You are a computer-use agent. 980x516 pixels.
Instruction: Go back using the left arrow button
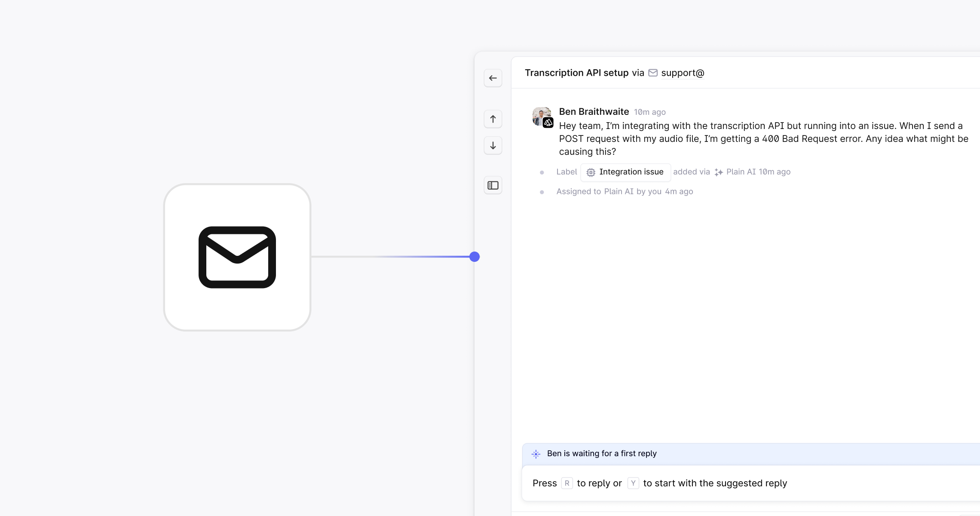click(493, 78)
